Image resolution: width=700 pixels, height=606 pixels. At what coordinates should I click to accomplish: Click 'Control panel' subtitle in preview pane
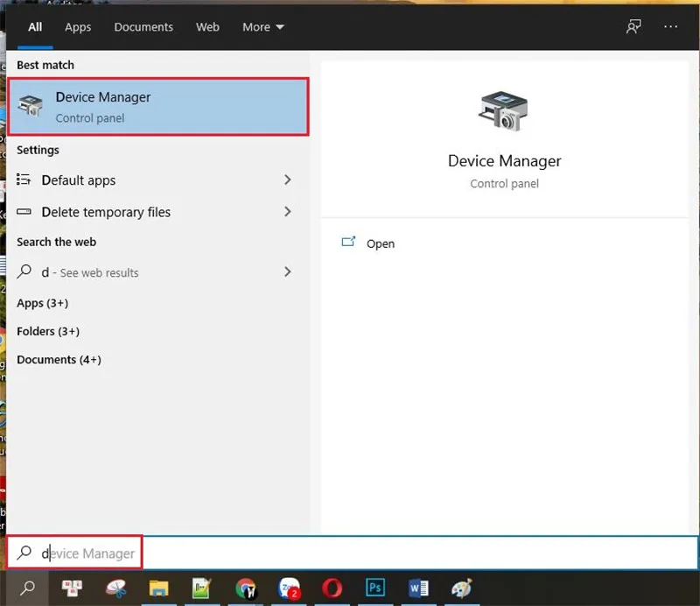(x=505, y=184)
